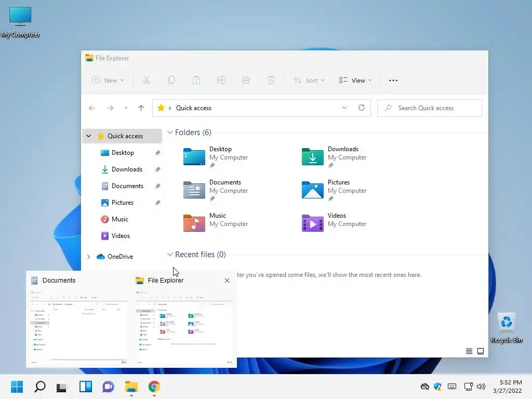The width and height of the screenshot is (532, 399).
Task: Open the volume speaker tray icon
Action: pyautogui.click(x=481, y=387)
